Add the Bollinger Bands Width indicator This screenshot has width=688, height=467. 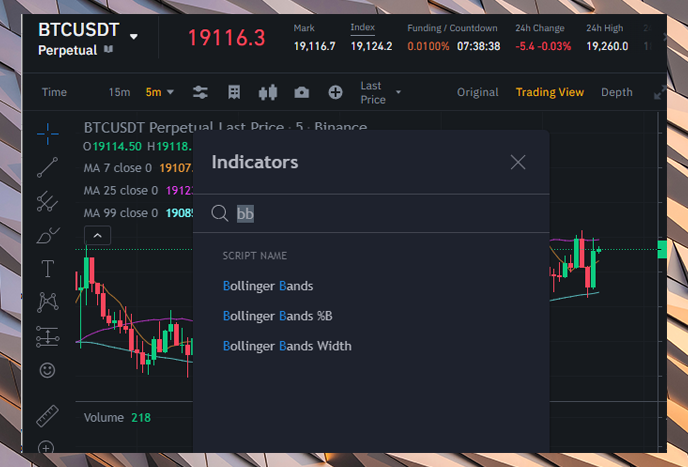[x=287, y=346]
